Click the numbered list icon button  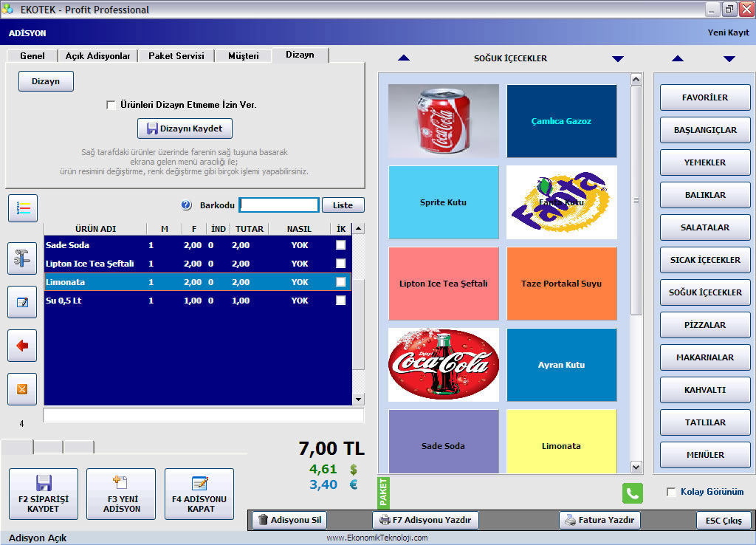[x=23, y=208]
